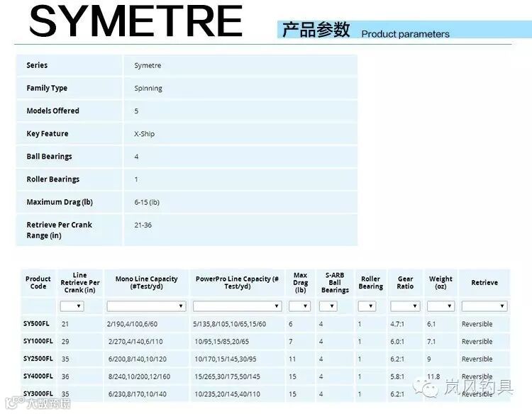Open the Weight (oz) filter dropdown

[x=440, y=306]
